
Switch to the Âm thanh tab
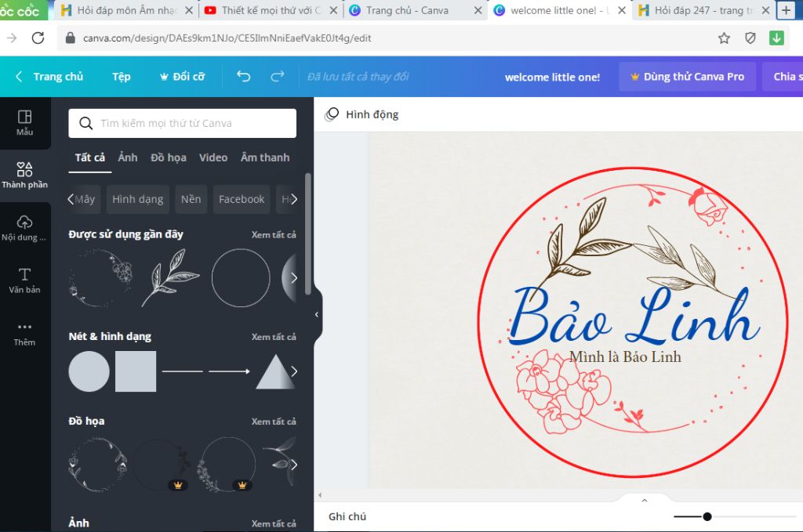(x=265, y=157)
